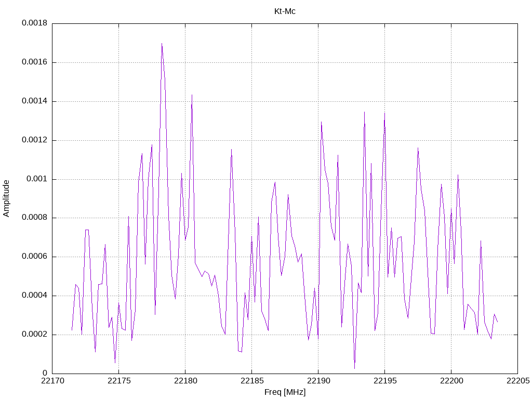Click the y-axis tick label 0.0008
This screenshot has width=532, height=399.
tap(35, 218)
